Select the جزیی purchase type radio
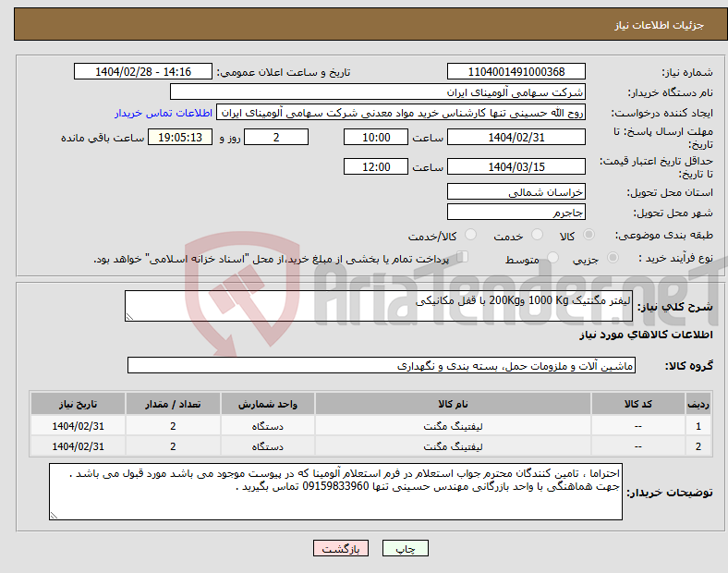 (x=613, y=258)
